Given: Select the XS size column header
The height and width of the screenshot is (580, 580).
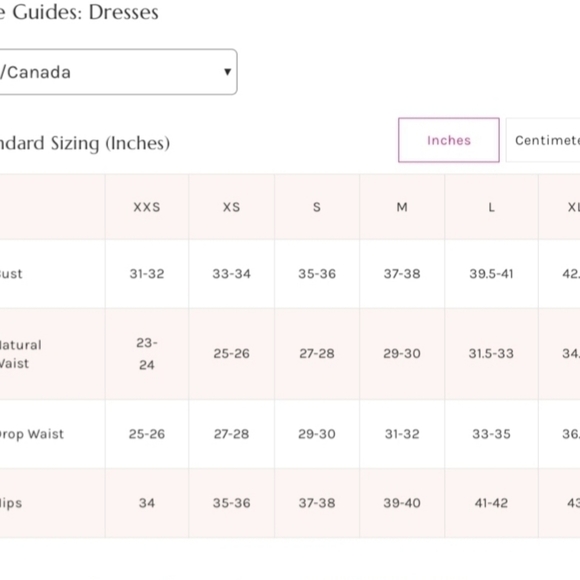Looking at the screenshot, I should coord(232,207).
